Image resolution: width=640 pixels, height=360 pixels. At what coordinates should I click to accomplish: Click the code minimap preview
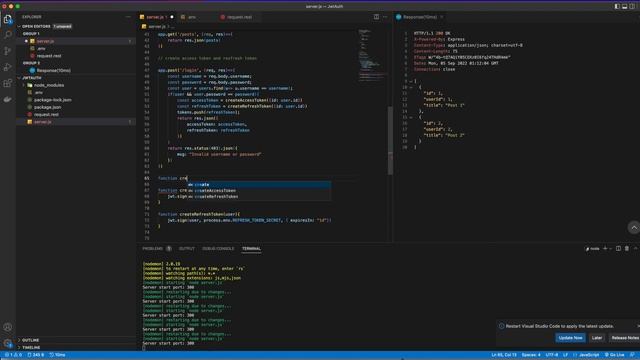pyautogui.click(x=371, y=55)
